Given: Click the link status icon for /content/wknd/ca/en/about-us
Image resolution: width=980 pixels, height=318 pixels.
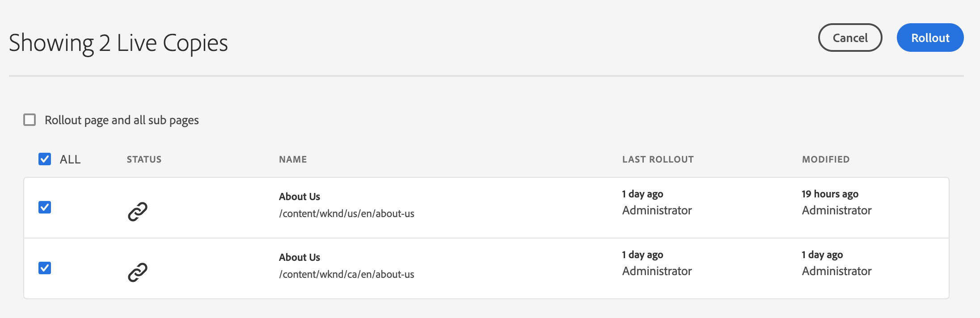Looking at the screenshot, I should click(x=138, y=272).
